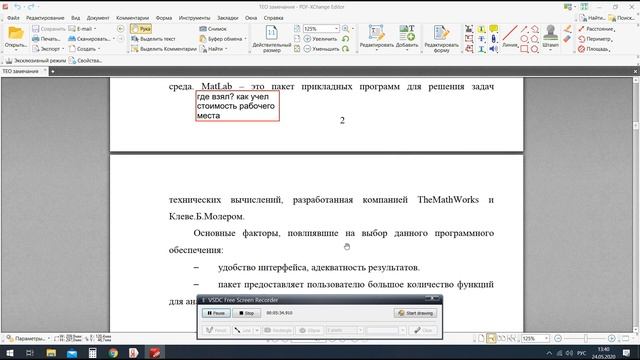Open the Файл menu
This screenshot has height=360, width=640.
tap(13, 18)
